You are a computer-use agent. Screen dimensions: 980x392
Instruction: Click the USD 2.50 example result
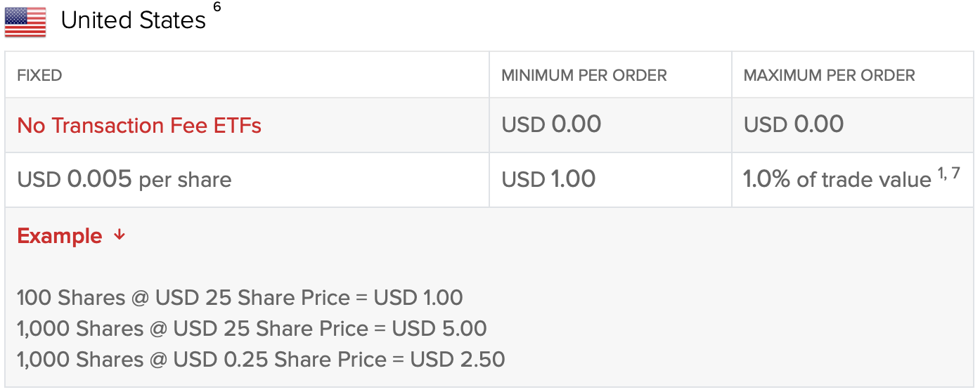[x=458, y=360]
